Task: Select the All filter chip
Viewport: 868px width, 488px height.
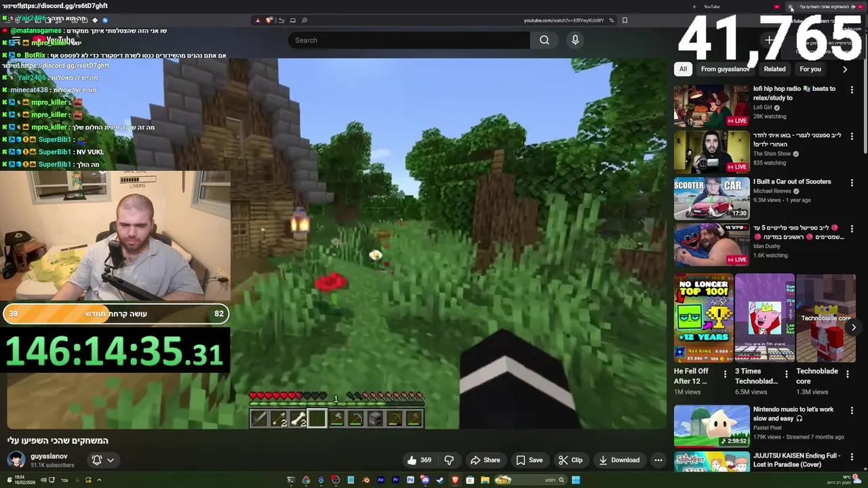Action: 683,69
